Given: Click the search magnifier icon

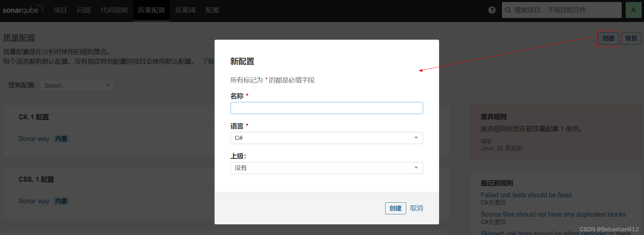Looking at the screenshot, I should (508, 10).
